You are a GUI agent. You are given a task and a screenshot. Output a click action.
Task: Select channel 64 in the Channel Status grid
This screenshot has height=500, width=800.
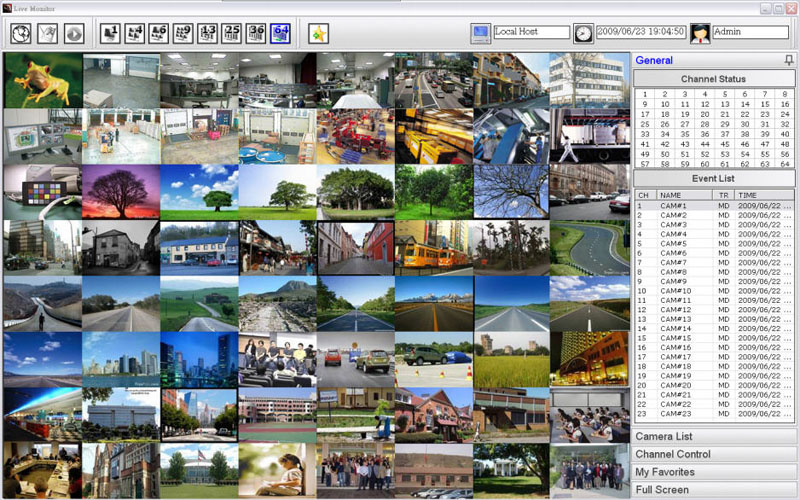coord(785,163)
